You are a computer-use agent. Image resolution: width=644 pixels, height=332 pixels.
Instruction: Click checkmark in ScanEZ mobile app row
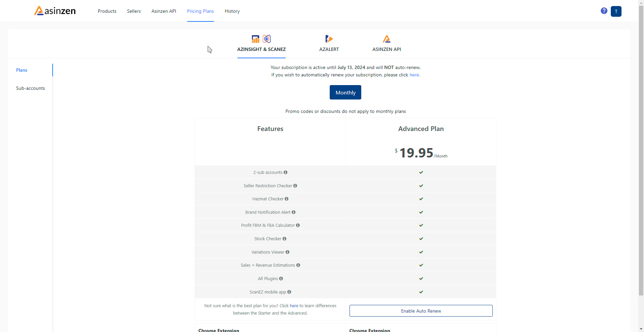[421, 292]
